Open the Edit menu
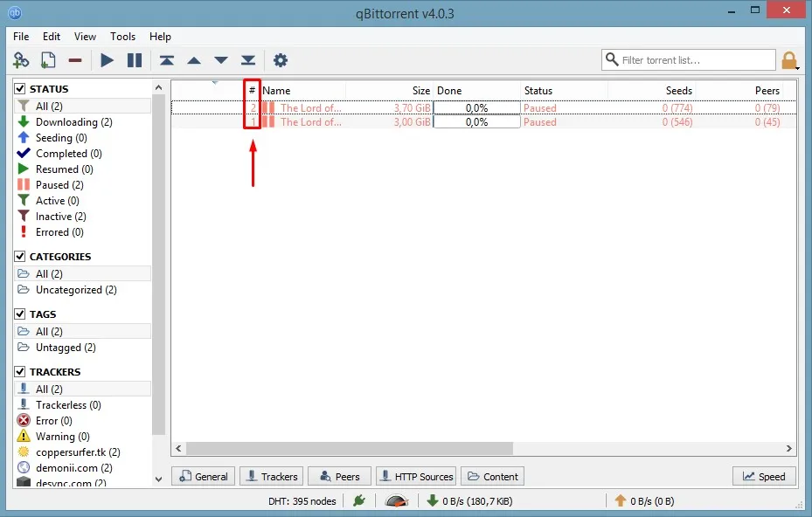The image size is (812, 517). [x=52, y=36]
